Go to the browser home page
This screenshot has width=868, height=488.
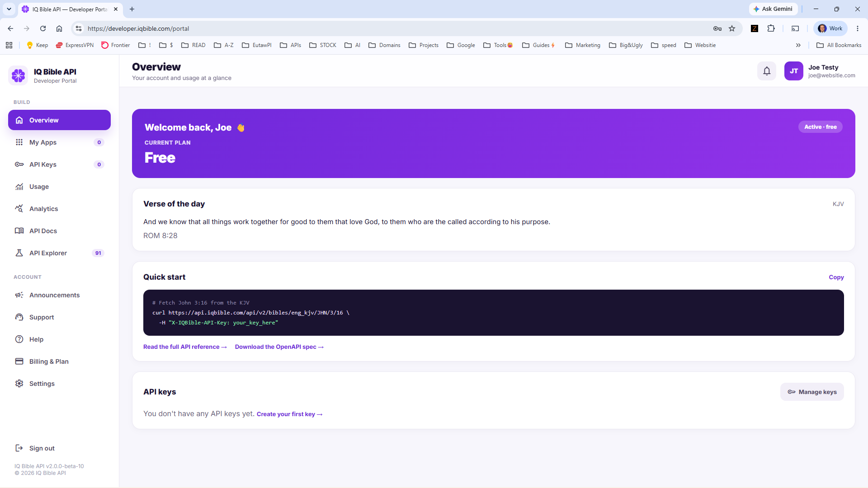pyautogui.click(x=59, y=28)
